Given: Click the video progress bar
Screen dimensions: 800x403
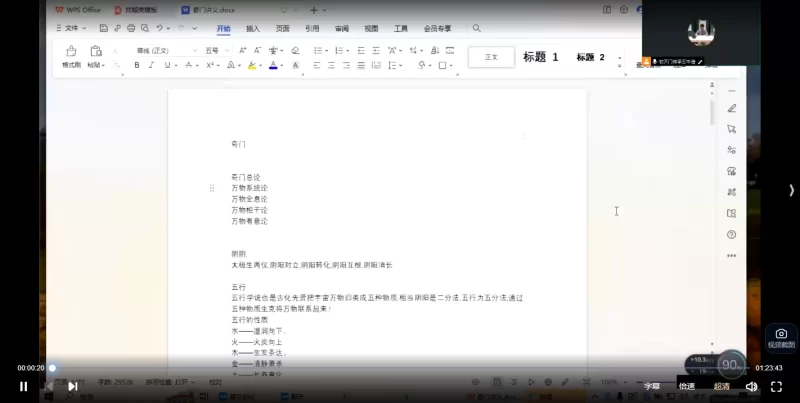Looking at the screenshot, I should point(400,368).
